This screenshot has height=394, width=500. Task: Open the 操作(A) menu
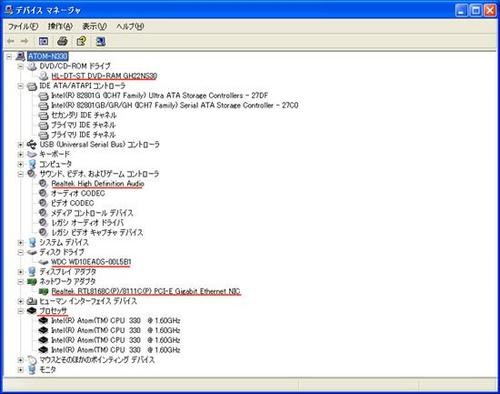click(x=60, y=26)
